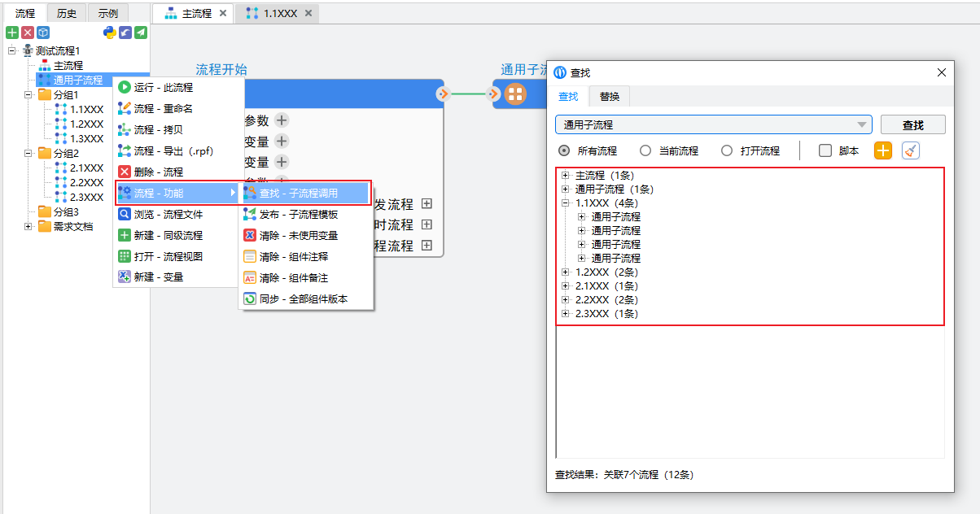980x514 pixels.
Task: Select the 打开流程 radio button
Action: (x=727, y=150)
